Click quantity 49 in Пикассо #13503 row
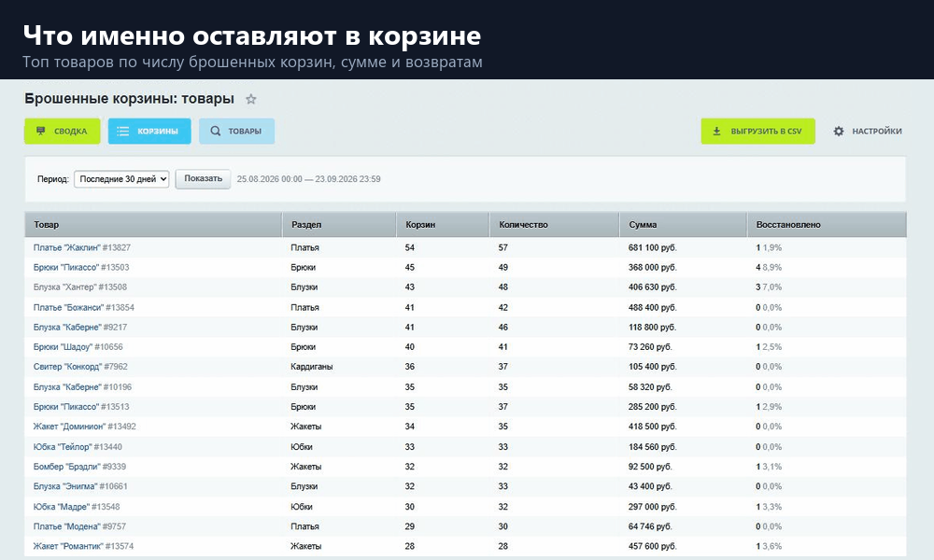 pyautogui.click(x=503, y=267)
